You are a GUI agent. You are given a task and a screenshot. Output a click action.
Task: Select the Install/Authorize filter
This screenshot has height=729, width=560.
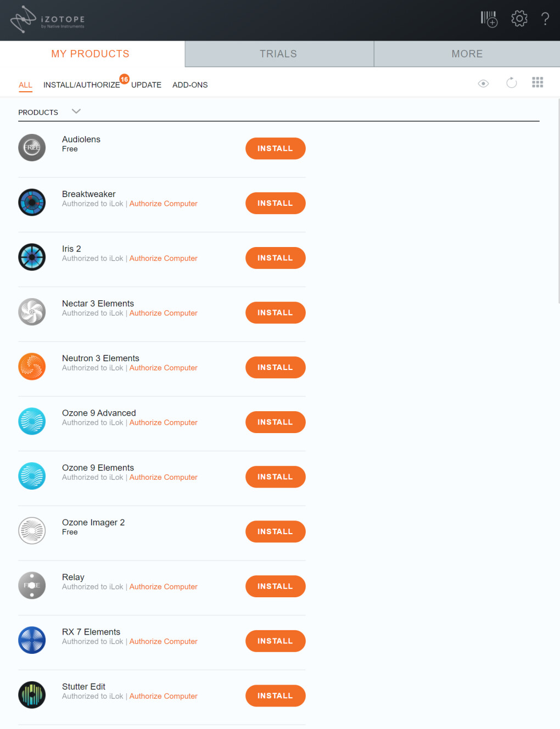click(82, 85)
